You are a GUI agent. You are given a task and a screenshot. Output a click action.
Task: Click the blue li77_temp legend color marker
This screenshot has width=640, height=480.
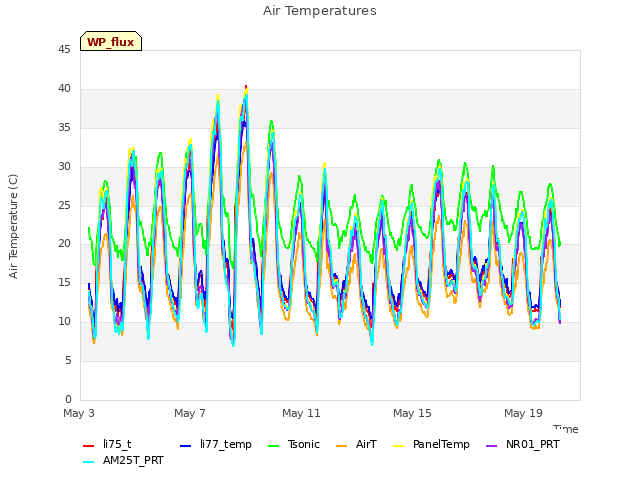[186, 446]
